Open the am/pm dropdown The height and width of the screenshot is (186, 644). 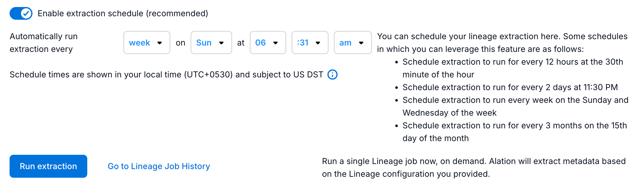[x=352, y=43]
